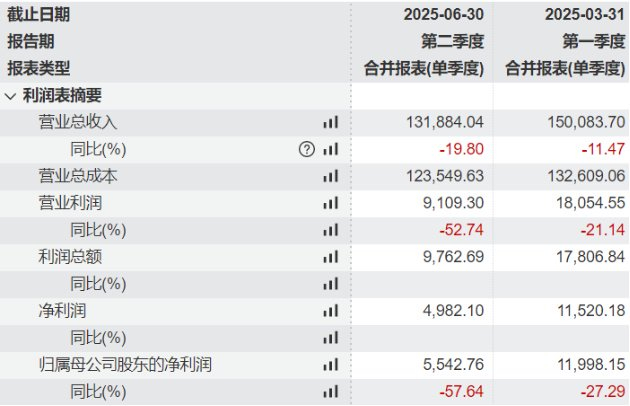
Task: Show chart for 利润总额 row
Action: coord(330,257)
